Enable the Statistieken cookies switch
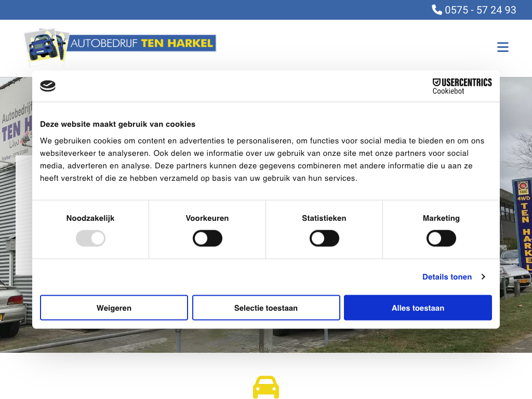This screenshot has width=532, height=399. coord(324,238)
